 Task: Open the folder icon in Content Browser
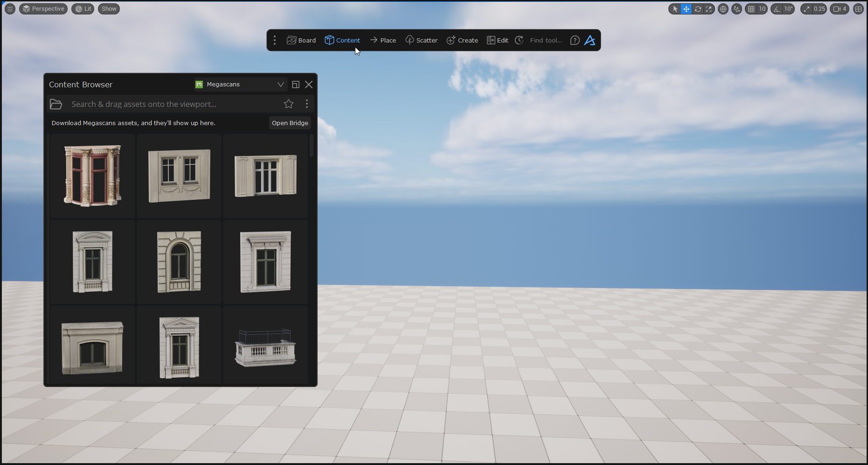point(56,104)
